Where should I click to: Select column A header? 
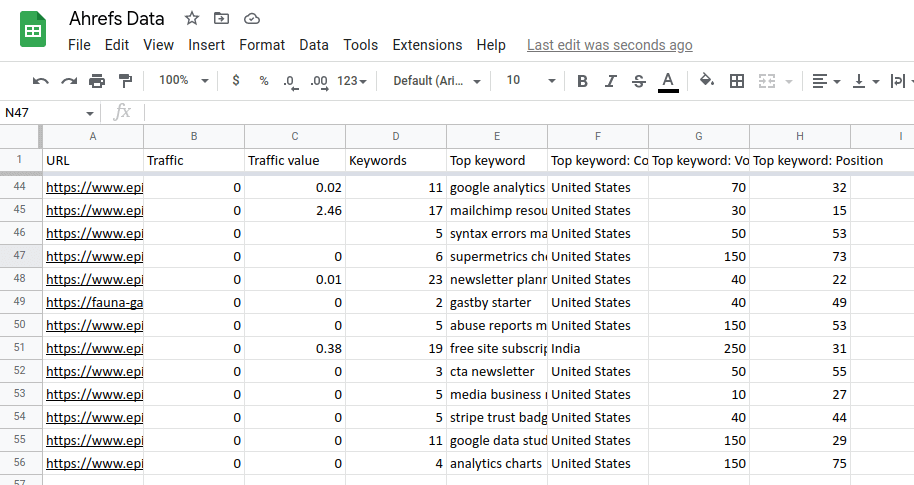[x=93, y=136]
